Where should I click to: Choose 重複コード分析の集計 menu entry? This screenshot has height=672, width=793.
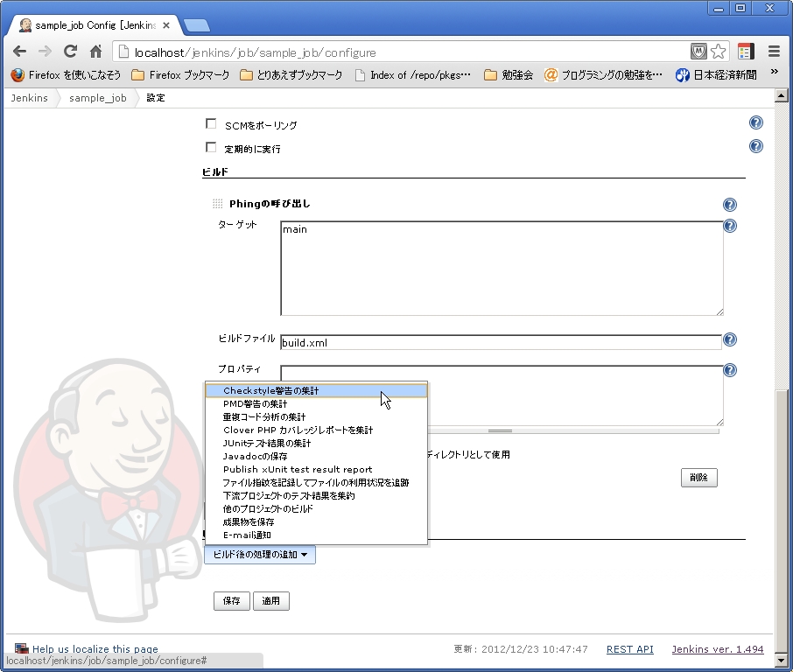[x=317, y=417]
